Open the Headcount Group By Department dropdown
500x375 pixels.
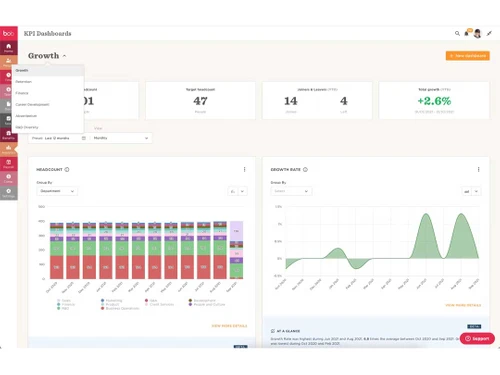tap(57, 191)
